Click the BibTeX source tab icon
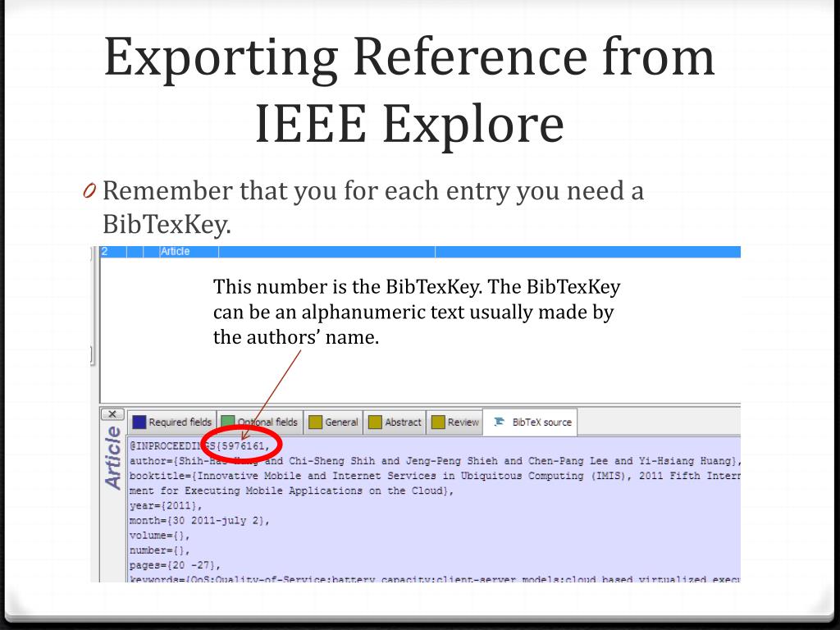The width and height of the screenshot is (840, 630). pyautogui.click(x=499, y=422)
